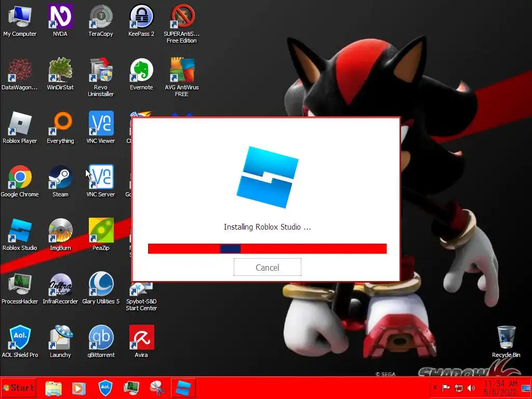The height and width of the screenshot is (399, 532).
Task: Click the Show desktop tray button
Action: click(526, 388)
